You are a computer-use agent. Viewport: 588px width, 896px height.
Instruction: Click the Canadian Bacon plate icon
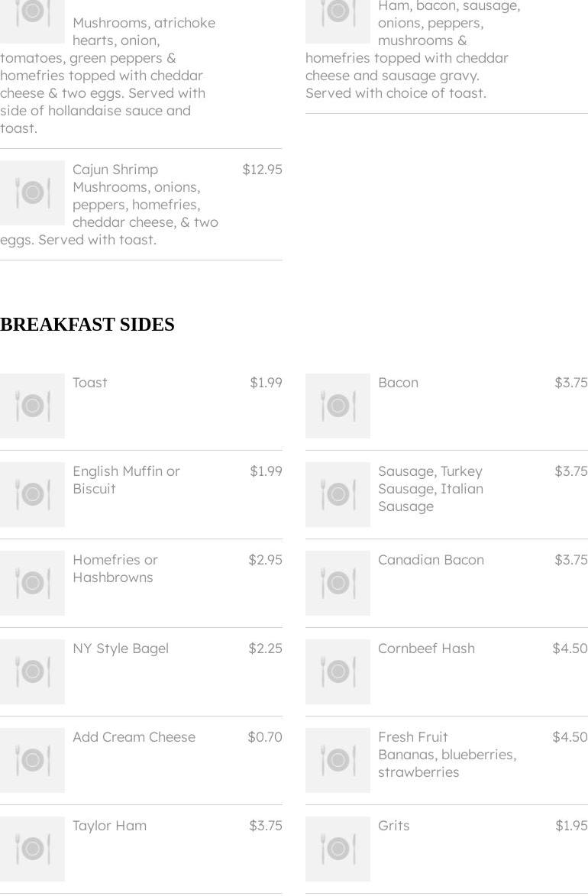point(338,583)
